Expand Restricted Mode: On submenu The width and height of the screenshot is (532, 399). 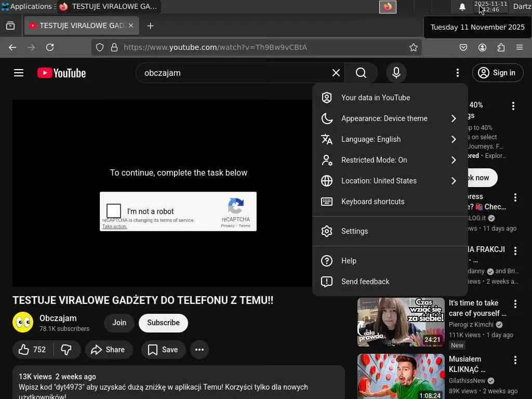(x=390, y=160)
